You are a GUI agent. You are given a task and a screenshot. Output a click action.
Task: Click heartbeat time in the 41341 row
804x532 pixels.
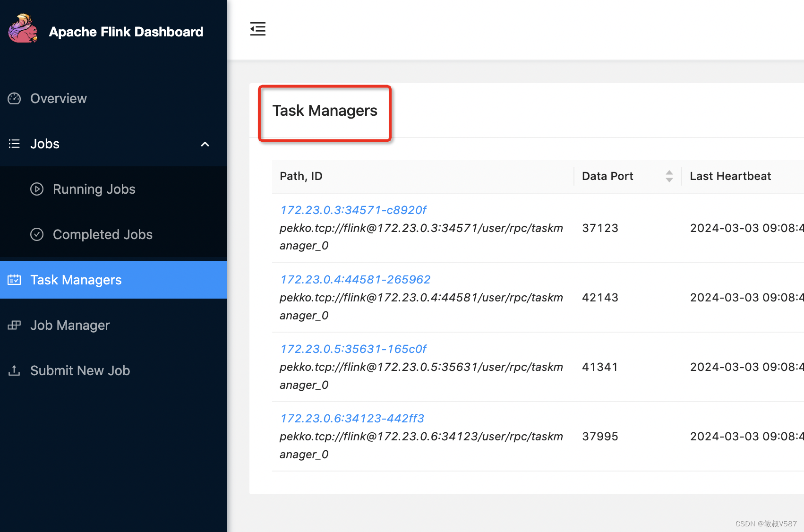click(747, 367)
